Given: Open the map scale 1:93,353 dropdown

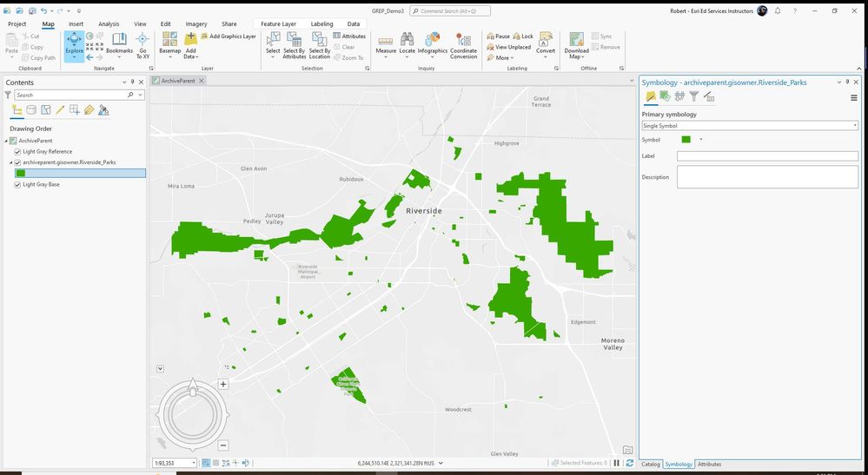Looking at the screenshot, I should (x=193, y=463).
